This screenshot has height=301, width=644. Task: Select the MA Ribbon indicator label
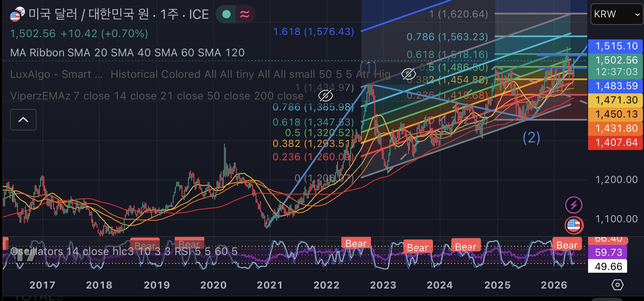127,53
